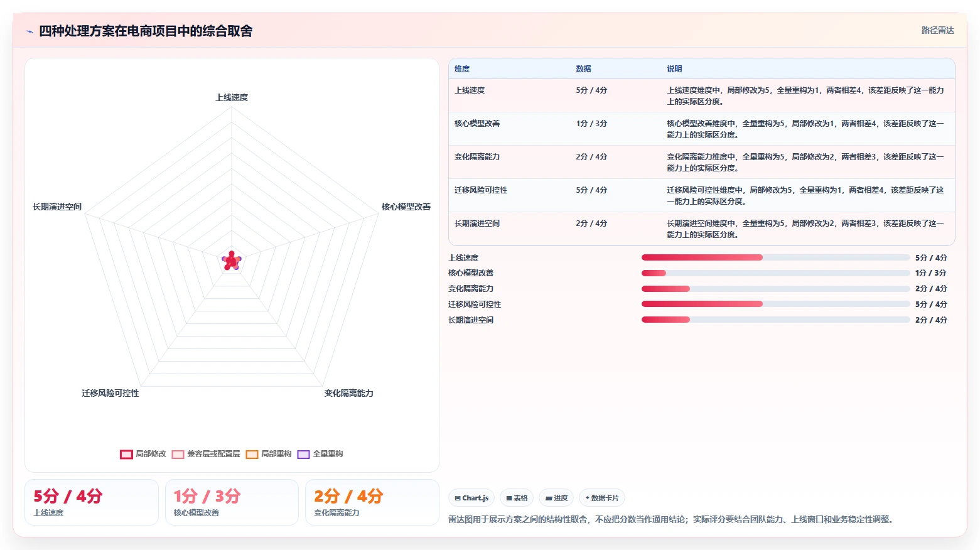Screen dimensions: 980x550
Task: Click the 上线速度 radar axis label
Action: [232, 97]
